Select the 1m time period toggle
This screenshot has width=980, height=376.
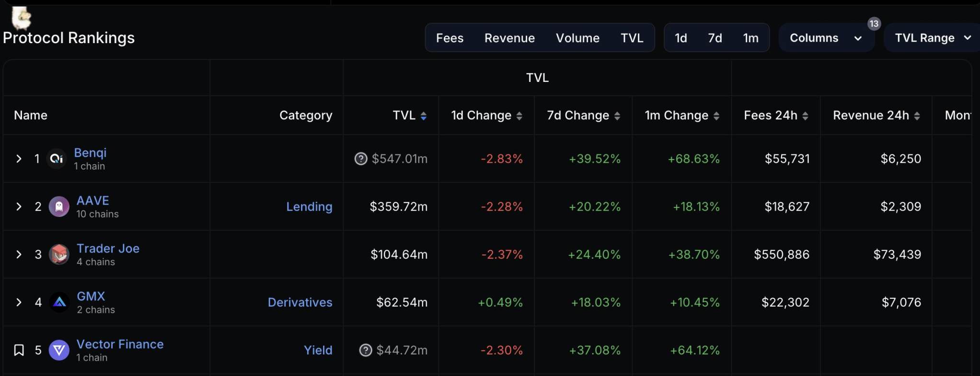pos(750,38)
